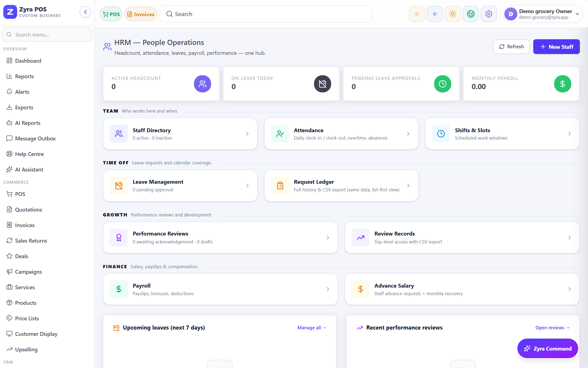This screenshot has width=588, height=368.
Task: Follow the Manage all link
Action: (x=312, y=328)
